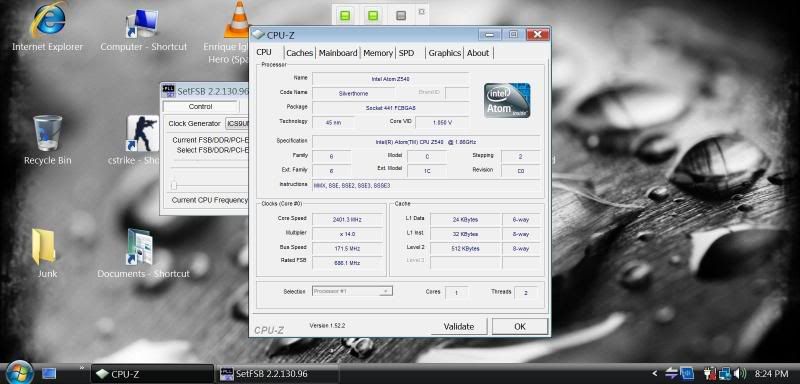
Task: Switch to the Graphics tab
Action: click(444, 53)
